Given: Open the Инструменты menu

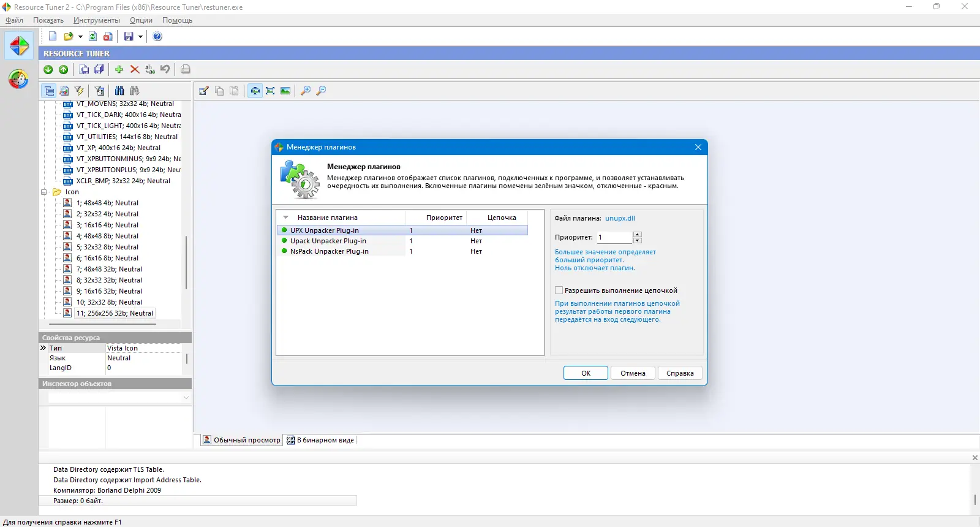Looking at the screenshot, I should [x=97, y=20].
